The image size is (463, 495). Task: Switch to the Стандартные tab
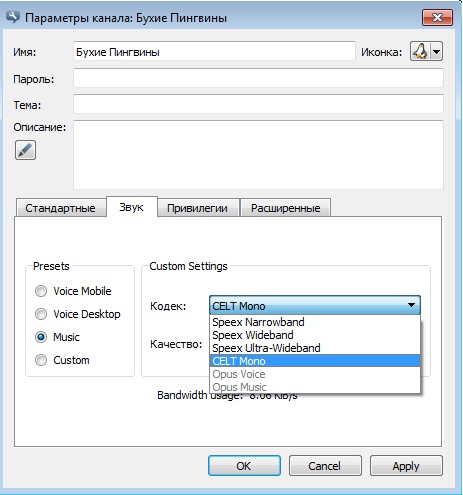(60, 208)
